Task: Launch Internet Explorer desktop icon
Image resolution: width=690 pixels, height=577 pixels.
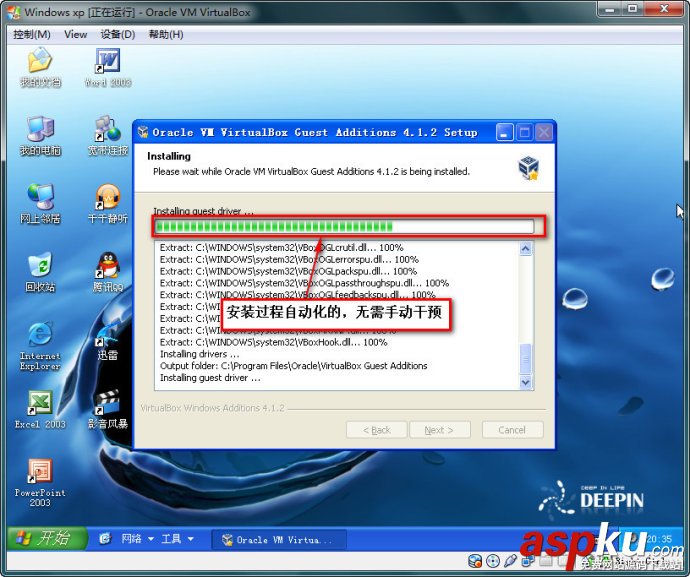Action: pos(40,346)
